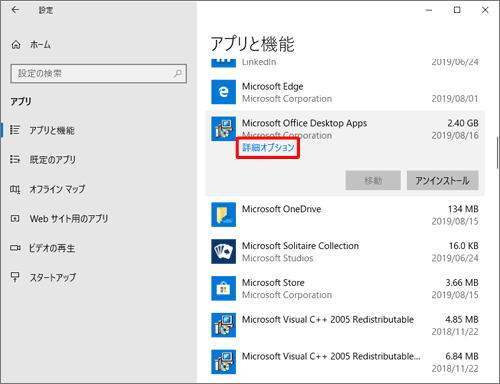Viewport: 500px width, 384px height.
Task: Open Web サイト用のアプリ in the sidebar
Action: [x=69, y=219]
